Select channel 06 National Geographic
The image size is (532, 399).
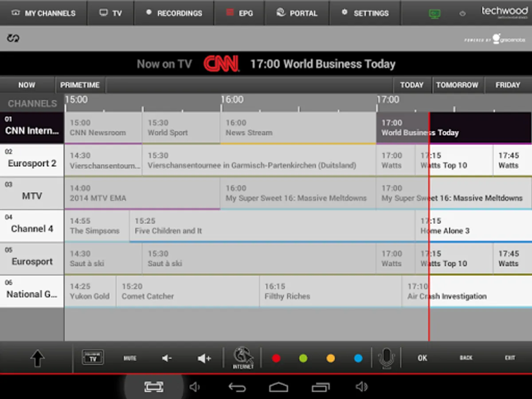[32, 291]
